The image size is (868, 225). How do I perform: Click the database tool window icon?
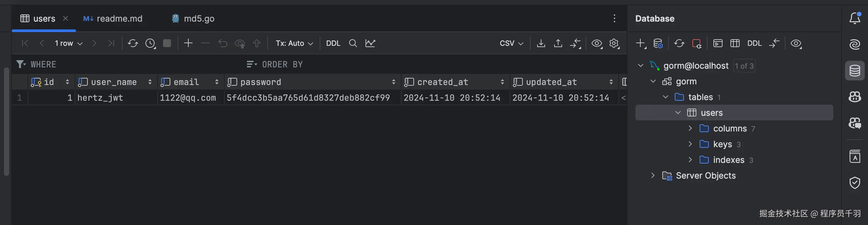pos(855,71)
